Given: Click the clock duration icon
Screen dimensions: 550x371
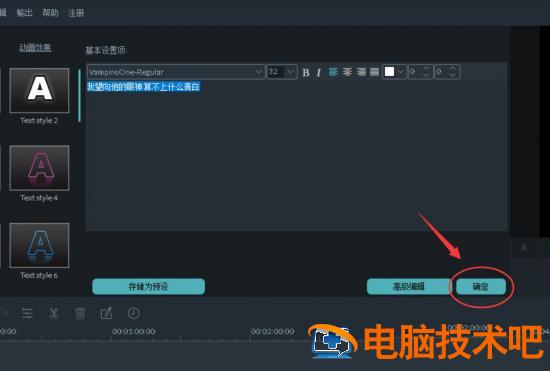Looking at the screenshot, I should click(x=134, y=313).
